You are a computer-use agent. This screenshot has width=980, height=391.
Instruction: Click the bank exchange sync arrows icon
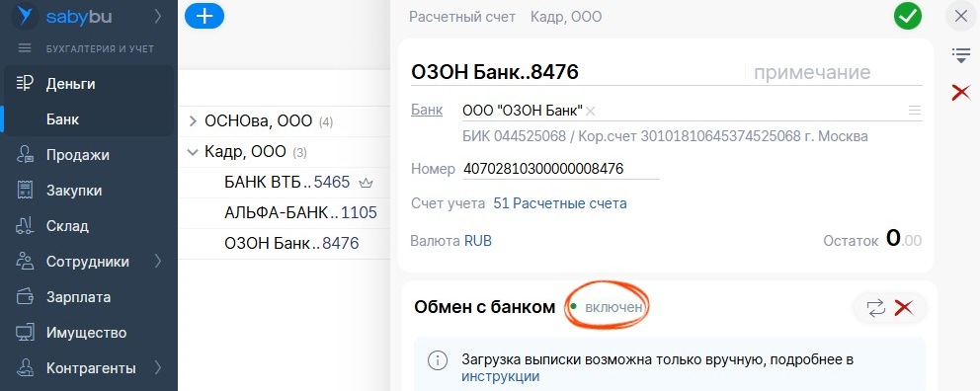point(876,307)
